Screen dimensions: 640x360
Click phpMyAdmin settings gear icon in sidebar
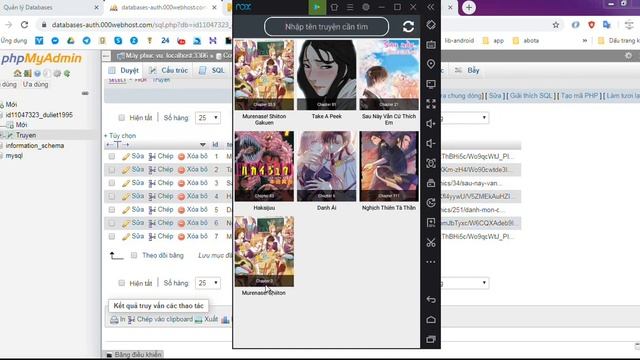[x=57, y=73]
